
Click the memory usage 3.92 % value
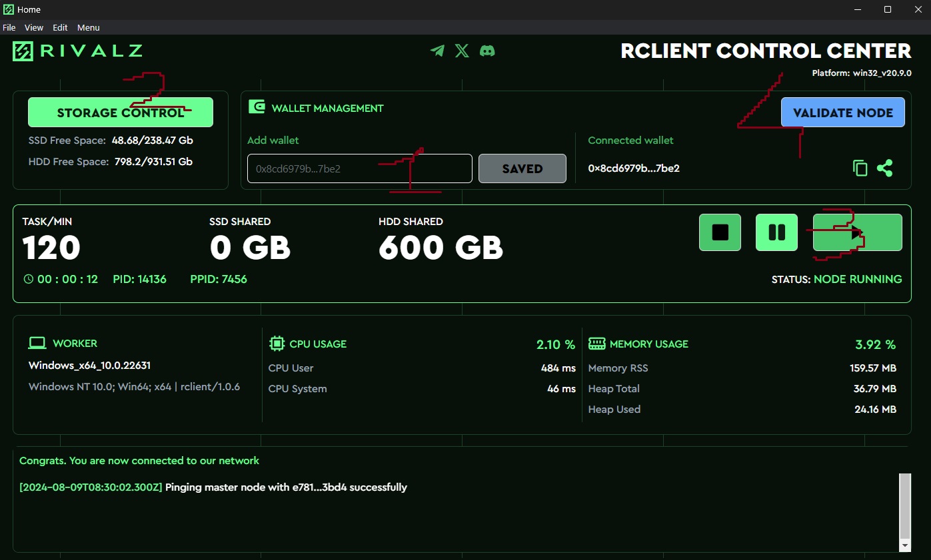876,344
